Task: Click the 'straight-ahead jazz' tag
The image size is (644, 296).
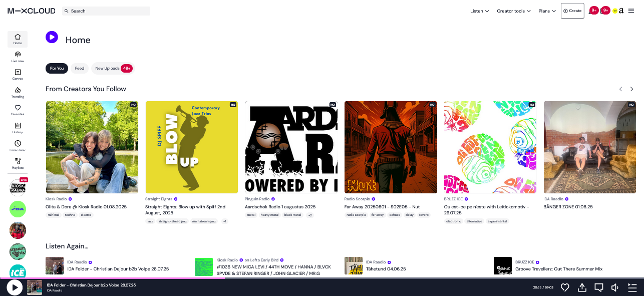Action: pyautogui.click(x=173, y=221)
